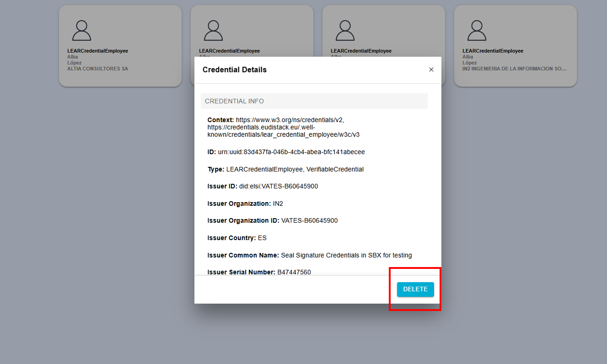607x364 pixels.
Task: Click person icon on ALTIA CONSULTORES card
Action: tap(81, 31)
